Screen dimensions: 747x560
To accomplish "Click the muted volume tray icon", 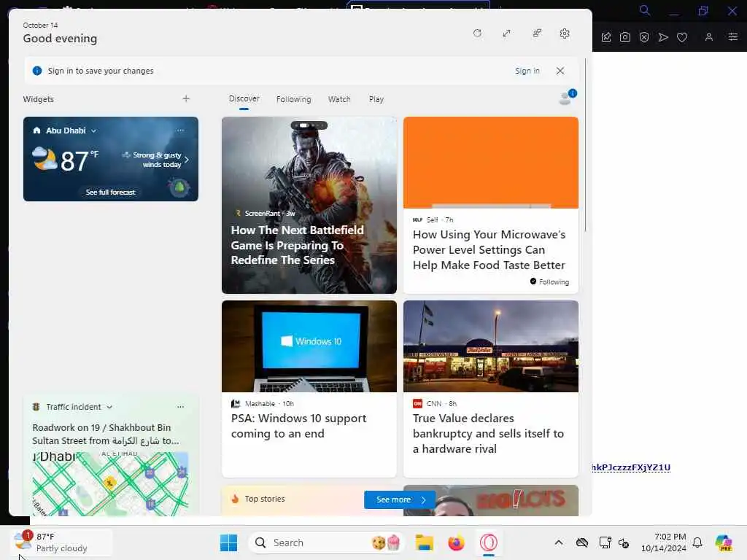I will pos(624,542).
